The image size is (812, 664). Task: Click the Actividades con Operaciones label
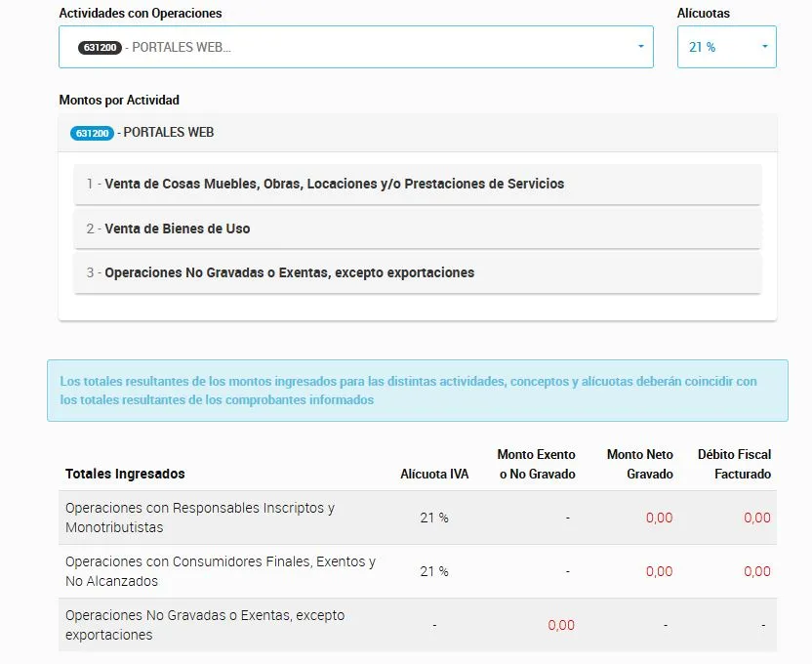point(141,14)
